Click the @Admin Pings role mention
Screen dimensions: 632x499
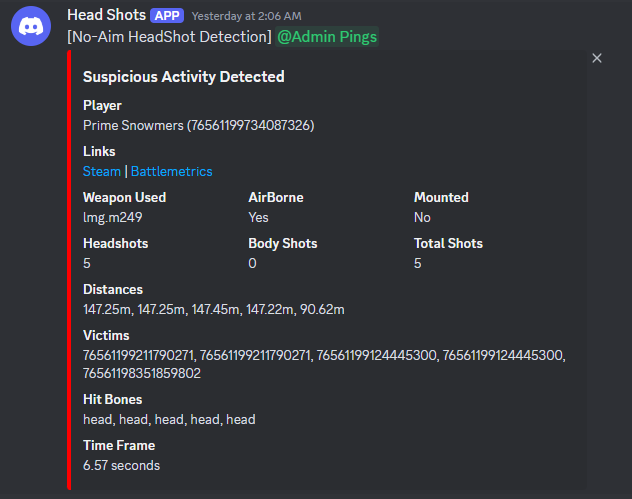327,37
